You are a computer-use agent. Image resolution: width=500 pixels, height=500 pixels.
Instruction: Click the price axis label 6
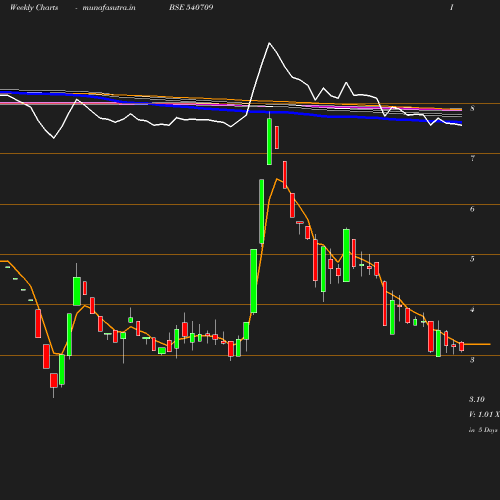pyautogui.click(x=472, y=209)
